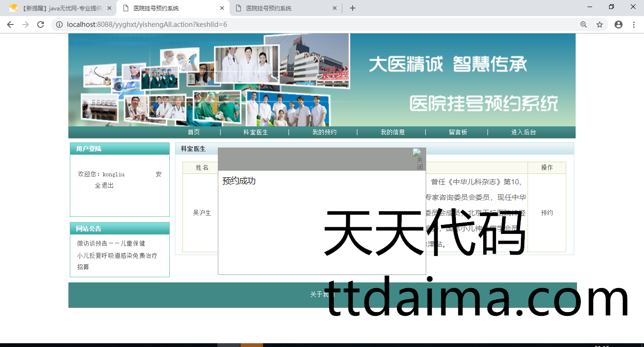
Task: Open the zoom magnifier in address bar
Action: click(584, 25)
